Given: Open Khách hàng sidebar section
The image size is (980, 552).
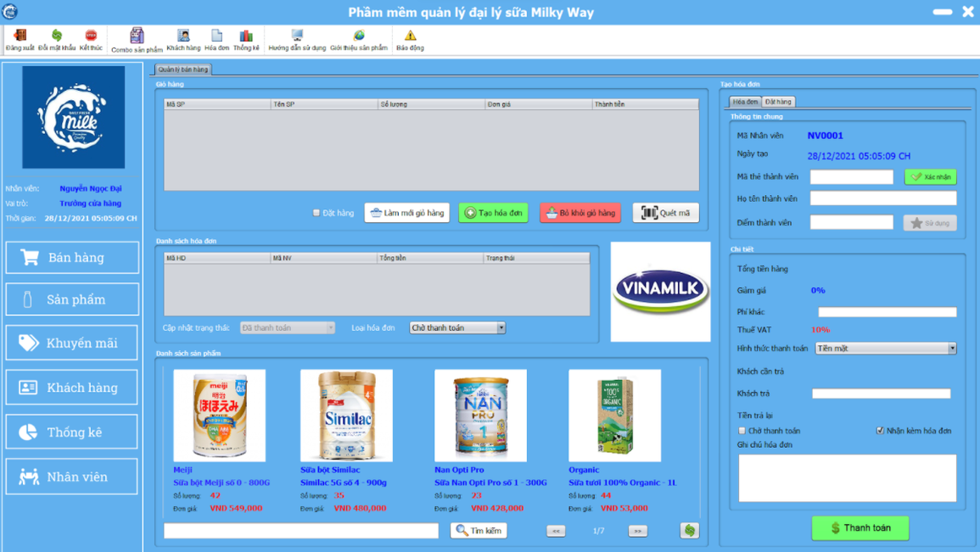Looking at the screenshot, I should click(x=72, y=388).
